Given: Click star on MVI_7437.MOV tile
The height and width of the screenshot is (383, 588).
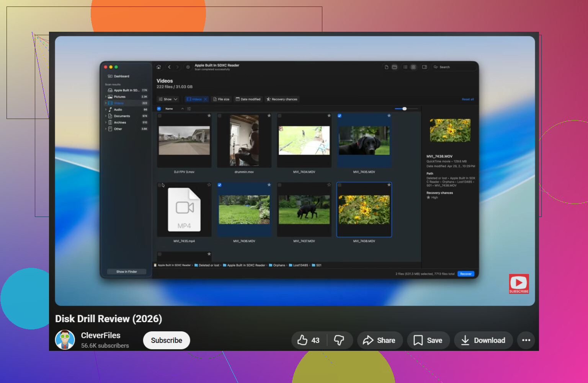Looking at the screenshot, I should click(x=329, y=185).
